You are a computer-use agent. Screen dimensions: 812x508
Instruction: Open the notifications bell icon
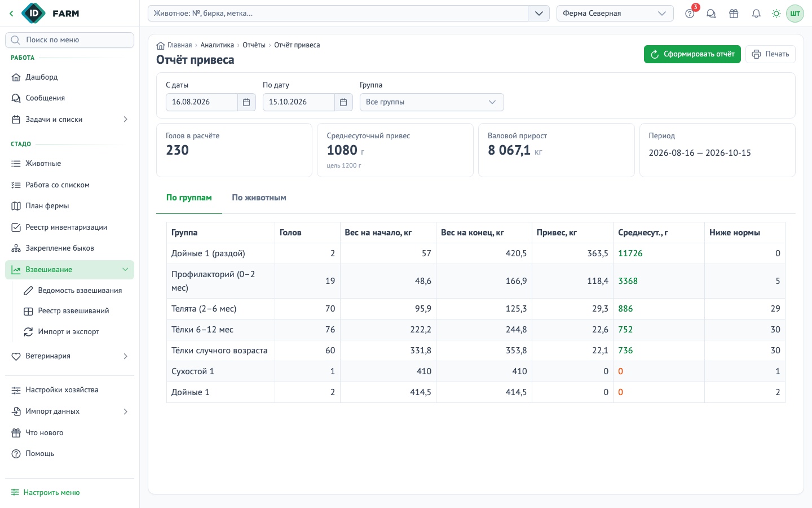point(756,14)
